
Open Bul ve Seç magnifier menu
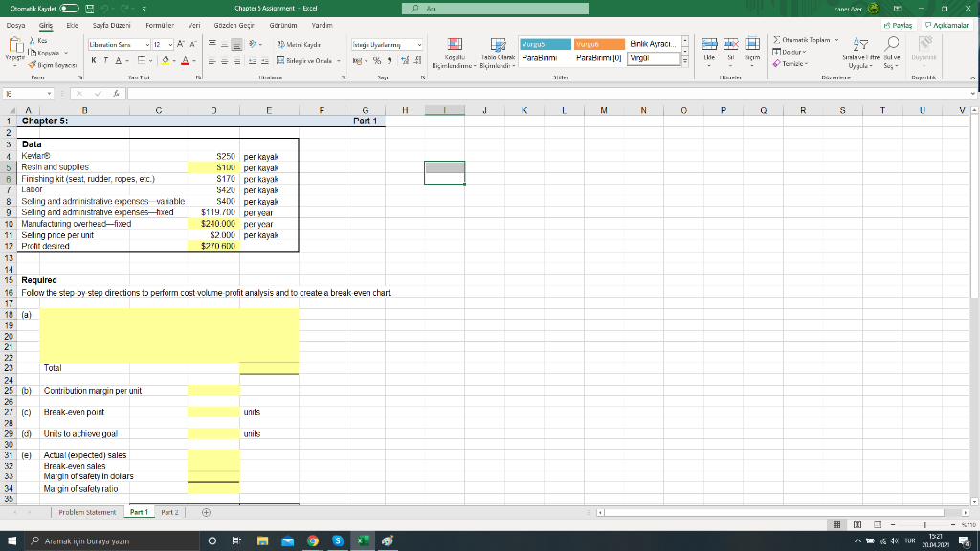point(892,54)
